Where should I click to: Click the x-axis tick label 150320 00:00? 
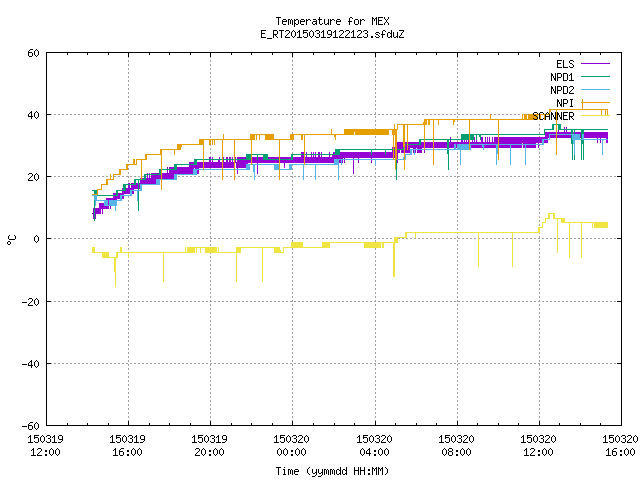tap(291, 446)
